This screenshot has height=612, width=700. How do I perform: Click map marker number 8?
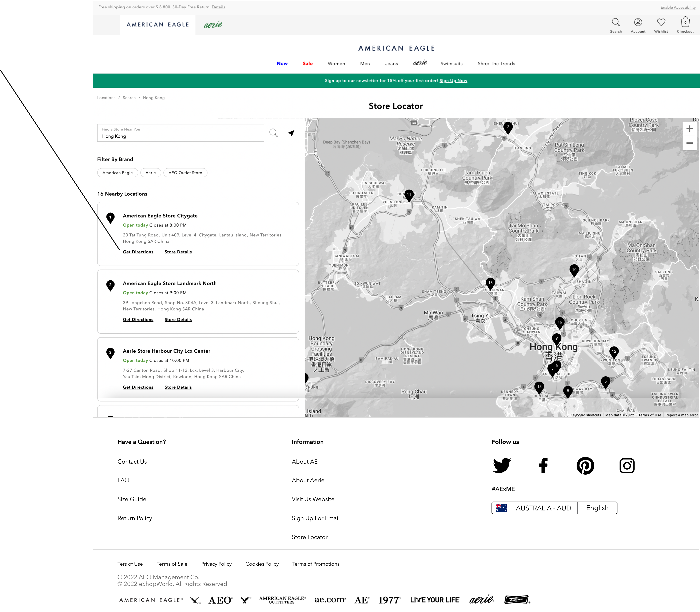[x=568, y=392]
